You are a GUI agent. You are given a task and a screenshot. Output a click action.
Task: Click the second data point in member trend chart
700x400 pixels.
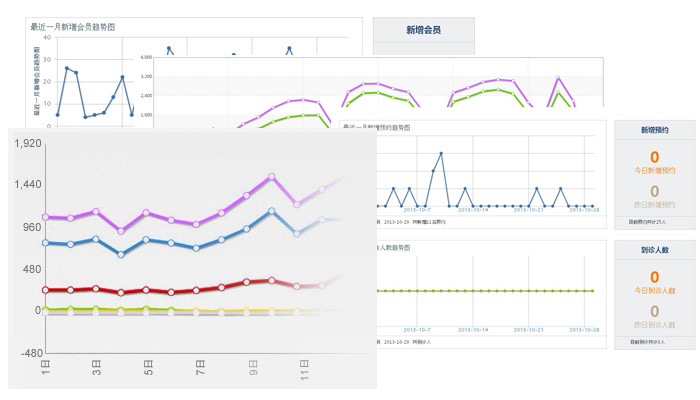(67, 68)
